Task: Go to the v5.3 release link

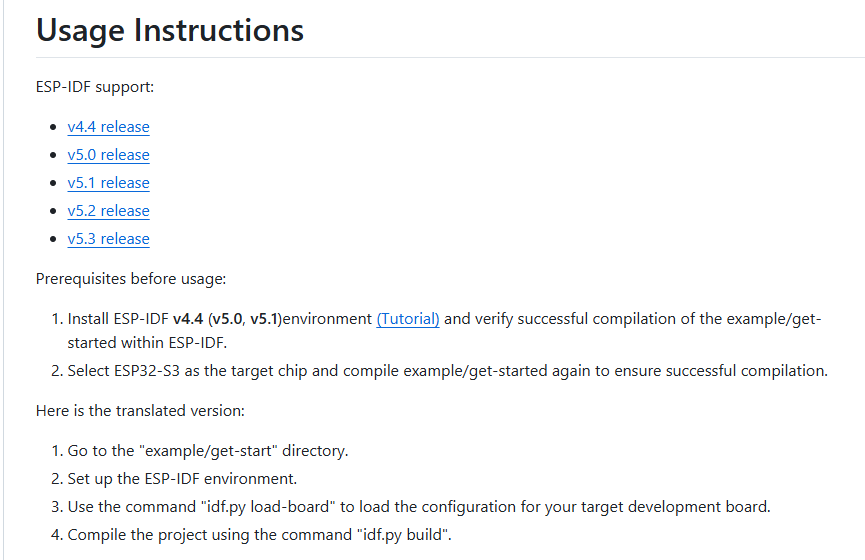Action: 108,239
